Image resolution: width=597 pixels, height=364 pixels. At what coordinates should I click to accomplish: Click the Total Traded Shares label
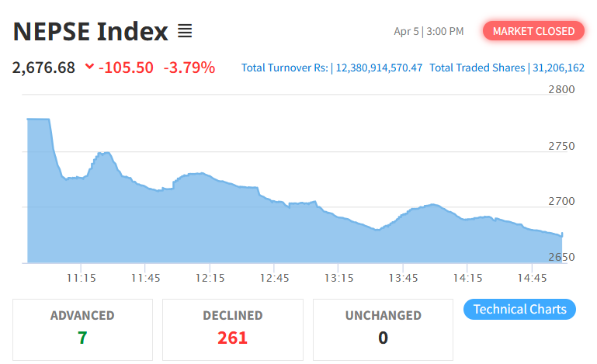(477, 68)
